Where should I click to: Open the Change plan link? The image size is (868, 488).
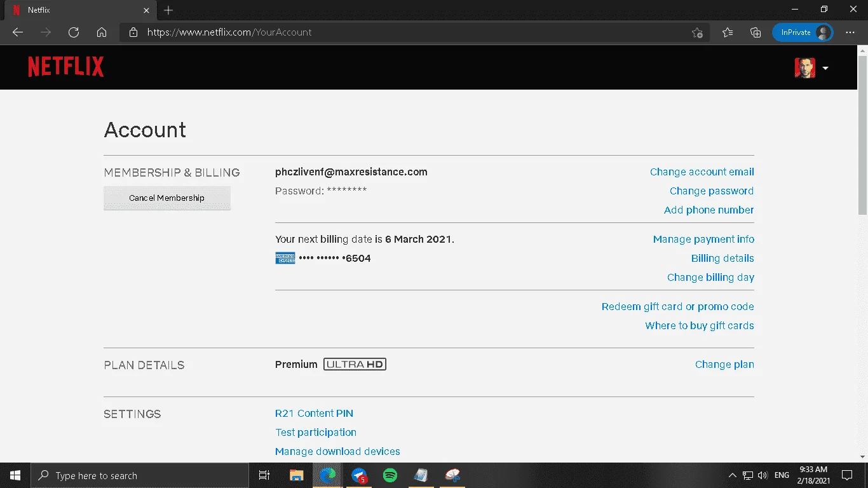(724, 364)
